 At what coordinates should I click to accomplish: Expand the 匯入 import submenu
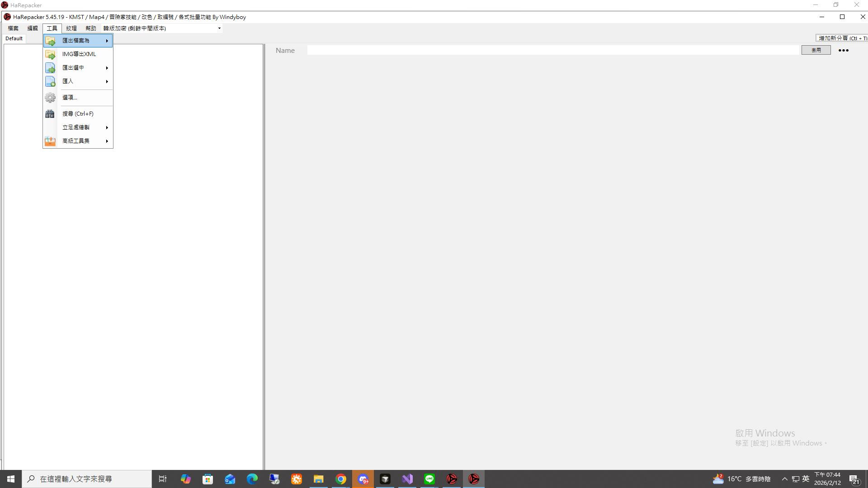point(78,81)
